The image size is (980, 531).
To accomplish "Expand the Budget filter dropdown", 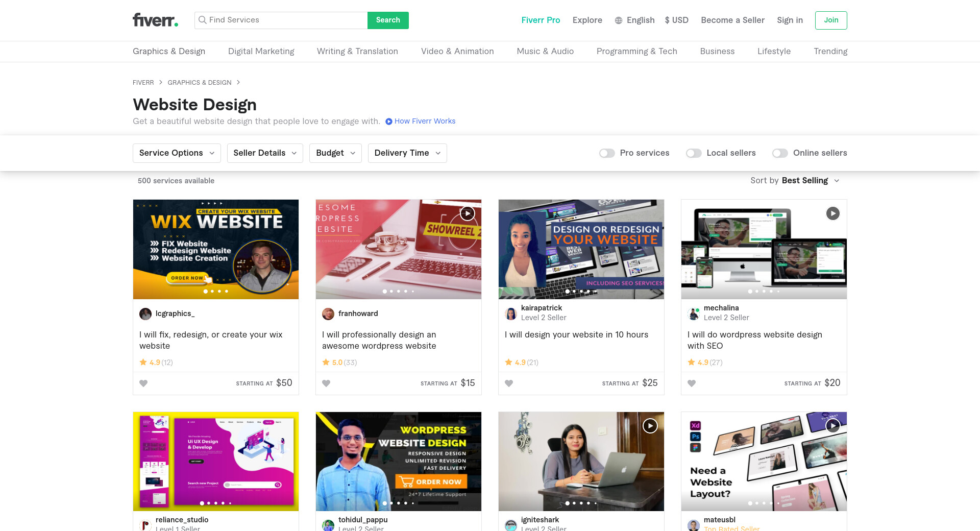I will tap(335, 153).
